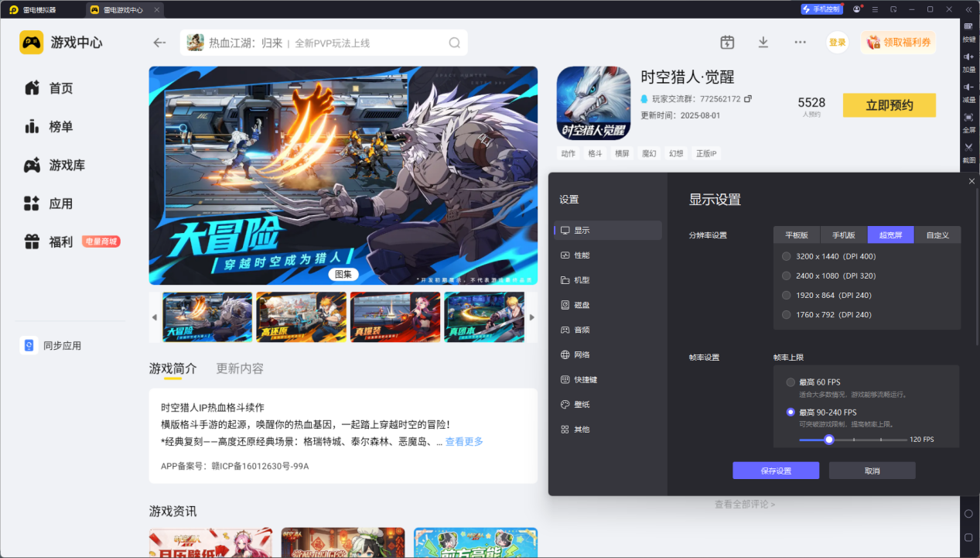Switch to the 平板版 resolution tab
Viewport: 980px width, 558px height.
[x=797, y=235]
